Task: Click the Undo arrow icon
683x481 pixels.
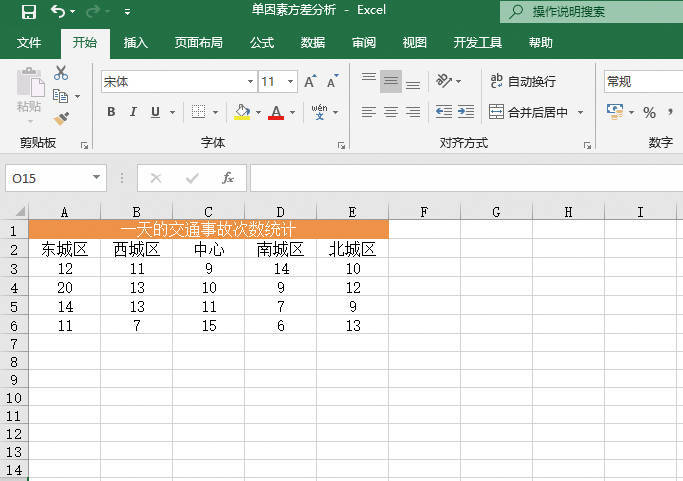Action: point(57,12)
